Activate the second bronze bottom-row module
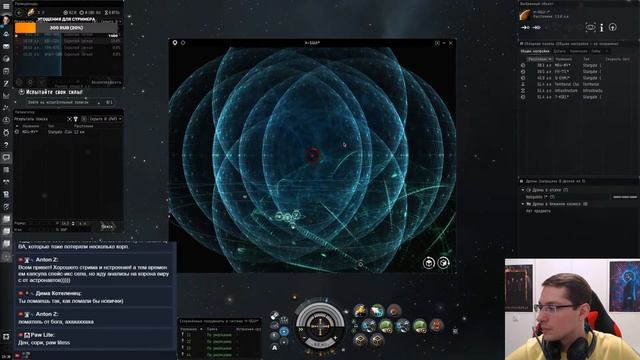The width and height of the screenshot is (640, 360). (377, 340)
